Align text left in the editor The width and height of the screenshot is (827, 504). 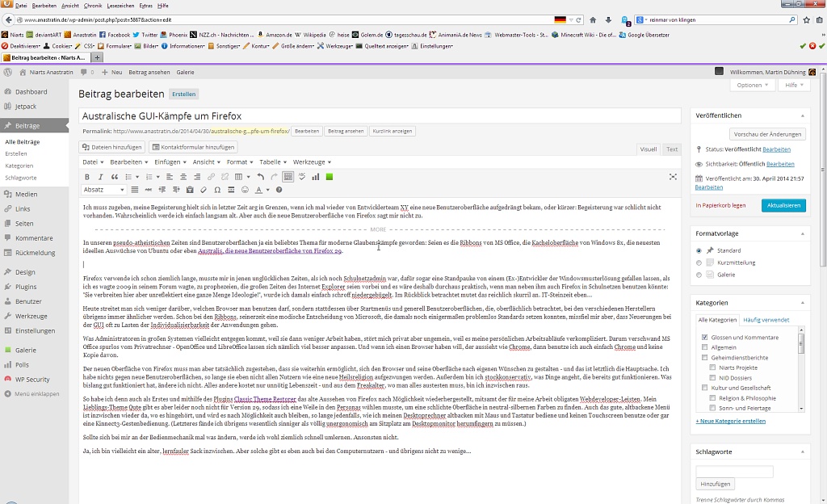coord(170,177)
